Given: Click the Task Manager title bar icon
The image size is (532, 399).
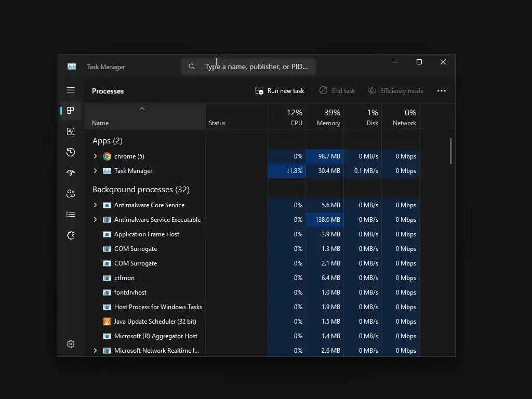Looking at the screenshot, I should pos(72,66).
